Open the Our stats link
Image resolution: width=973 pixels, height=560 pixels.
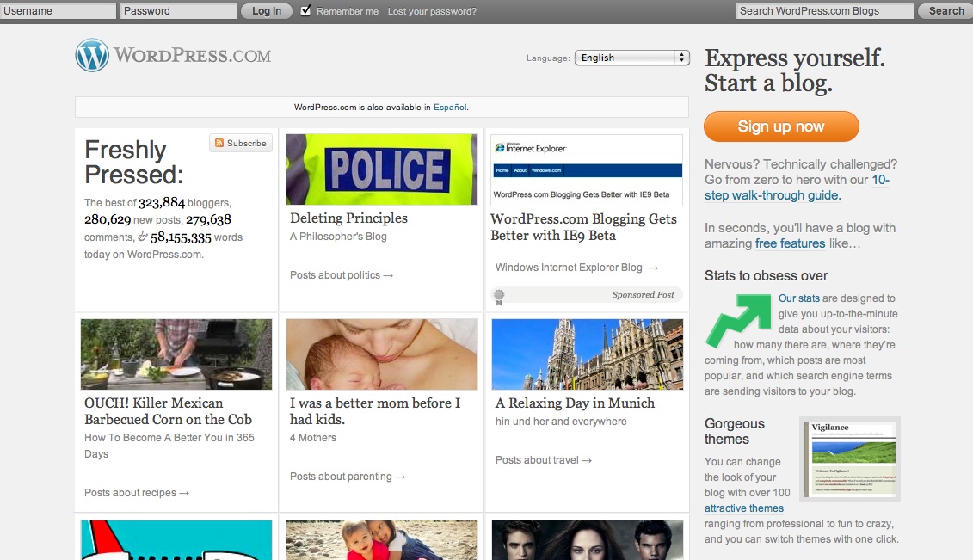tap(799, 298)
